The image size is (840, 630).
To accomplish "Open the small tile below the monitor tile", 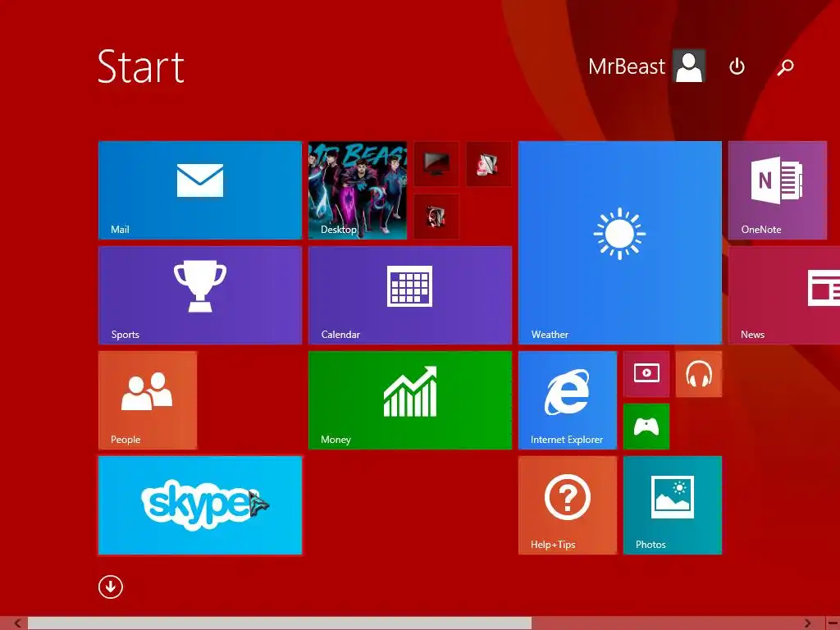I will (436, 217).
